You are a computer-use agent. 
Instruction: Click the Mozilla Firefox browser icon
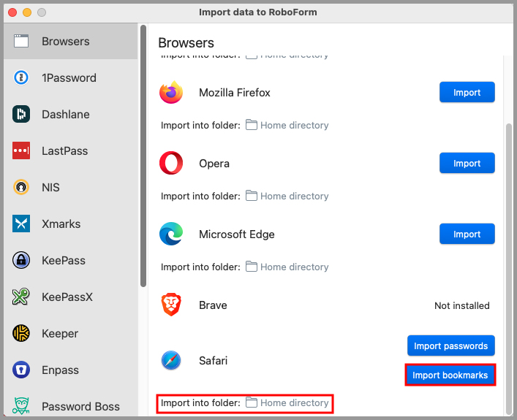click(171, 93)
